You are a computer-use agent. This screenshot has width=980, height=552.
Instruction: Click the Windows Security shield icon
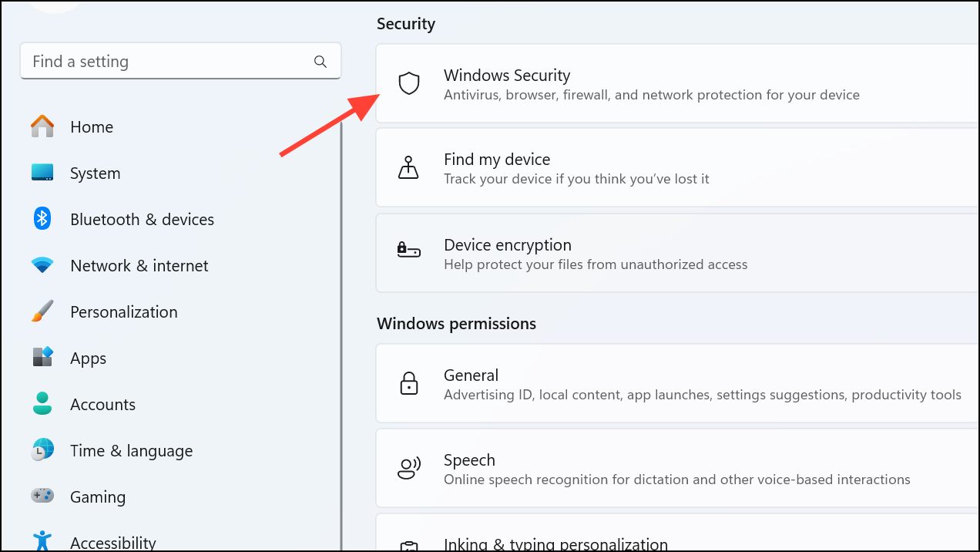tap(408, 83)
